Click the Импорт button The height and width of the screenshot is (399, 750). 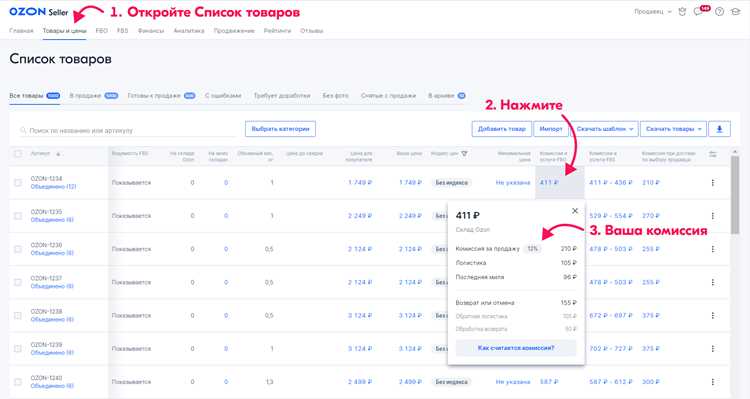click(551, 129)
